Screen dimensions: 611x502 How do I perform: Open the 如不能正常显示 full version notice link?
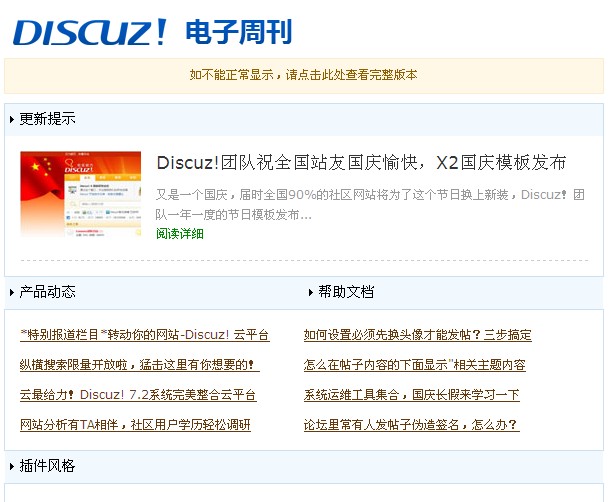point(303,74)
